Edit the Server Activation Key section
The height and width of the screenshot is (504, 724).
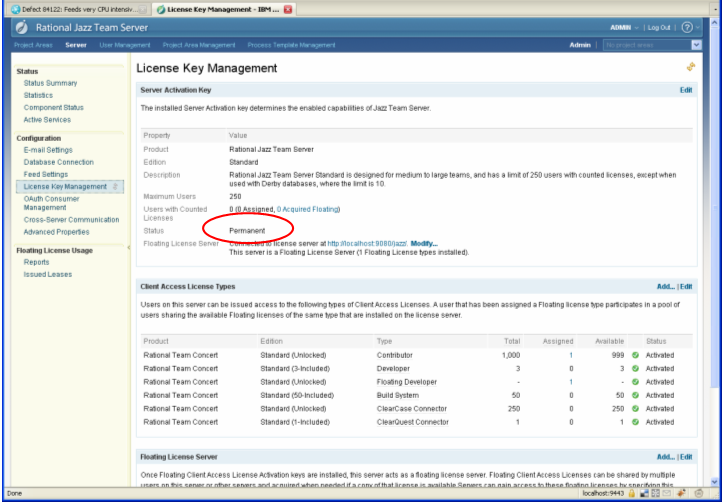[x=686, y=90]
